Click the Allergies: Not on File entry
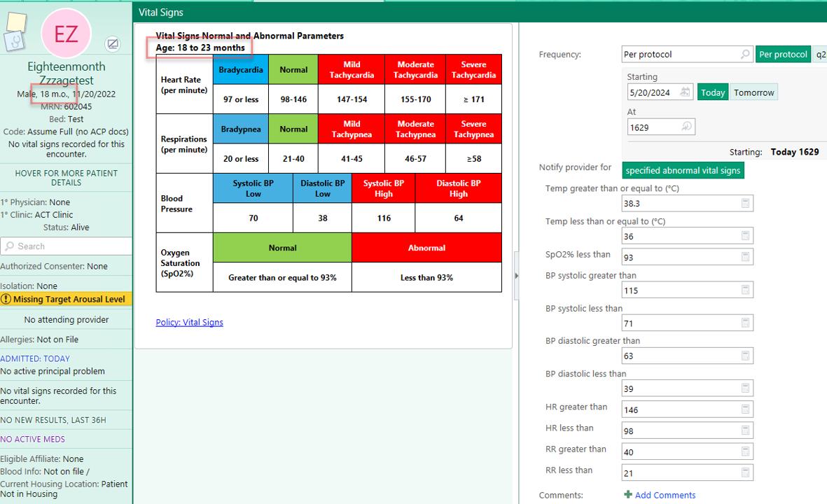Image resolution: width=827 pixels, height=504 pixels. tap(39, 339)
